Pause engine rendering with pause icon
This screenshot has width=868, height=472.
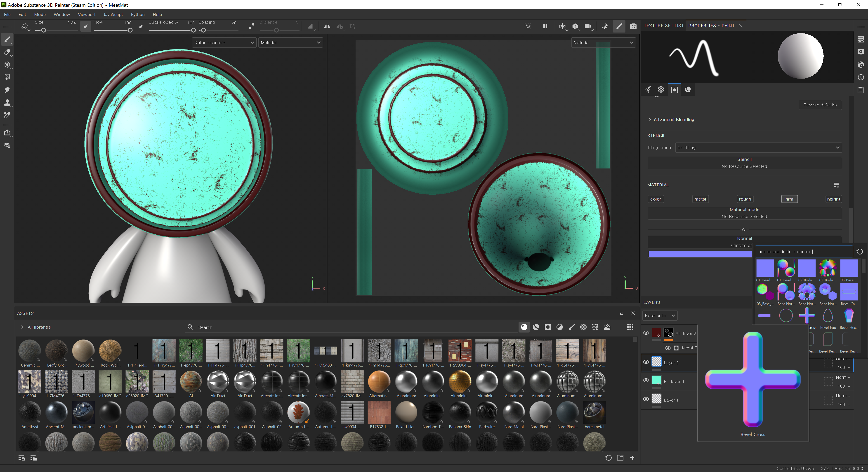click(x=545, y=26)
